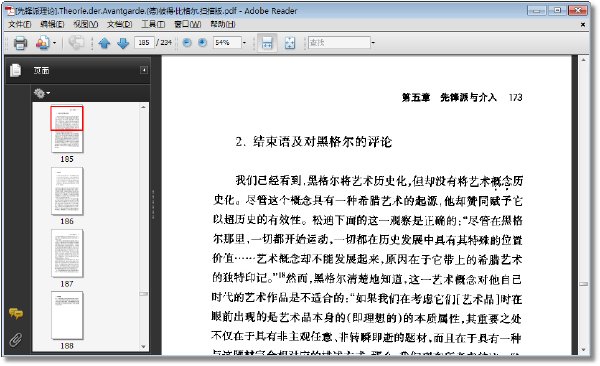Click the document vertical scrollbar thumb
This screenshot has width=600, height=366.
tap(584, 284)
